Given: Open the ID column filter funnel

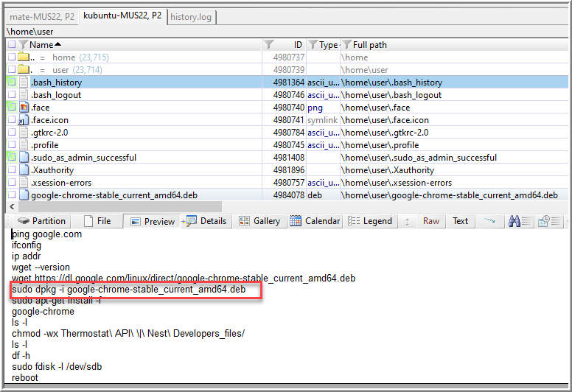Looking at the screenshot, I should point(269,45).
